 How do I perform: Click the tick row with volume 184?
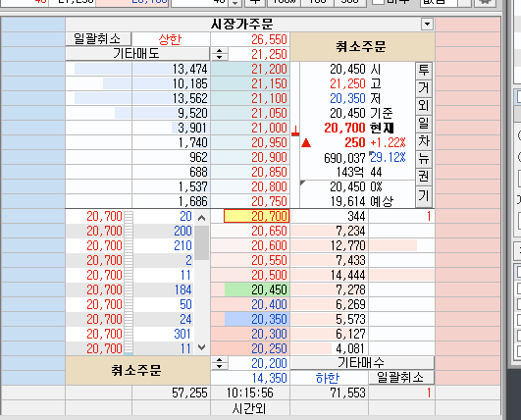(130, 289)
